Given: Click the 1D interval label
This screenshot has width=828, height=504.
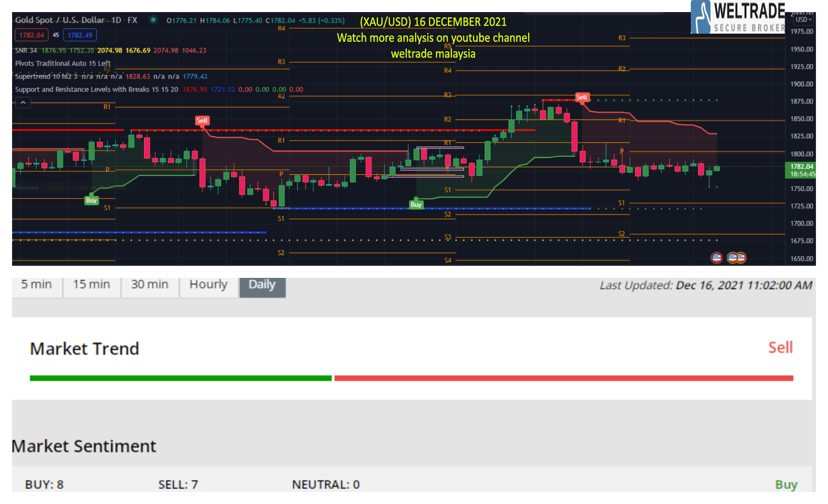Looking at the screenshot, I should click(x=116, y=20).
